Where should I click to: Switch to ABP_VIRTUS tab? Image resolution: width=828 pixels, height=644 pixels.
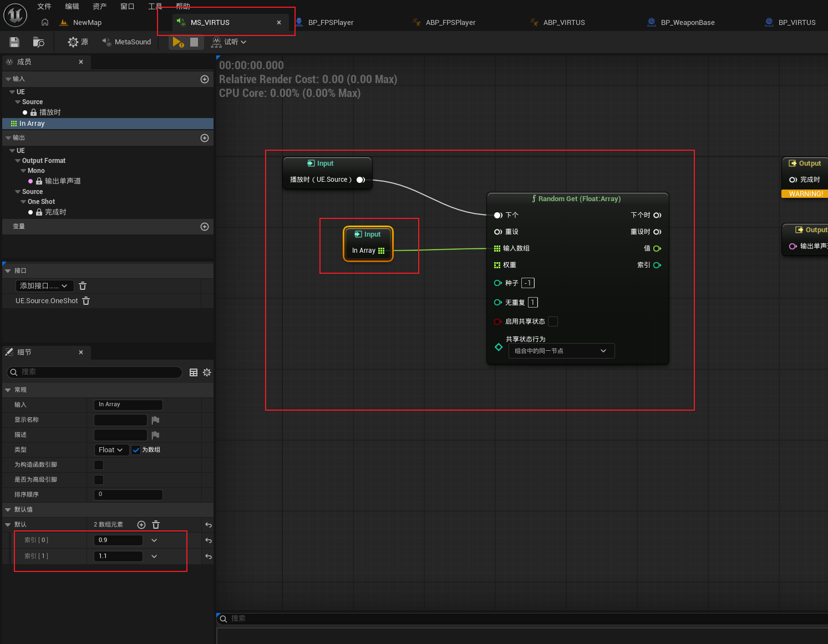(564, 23)
